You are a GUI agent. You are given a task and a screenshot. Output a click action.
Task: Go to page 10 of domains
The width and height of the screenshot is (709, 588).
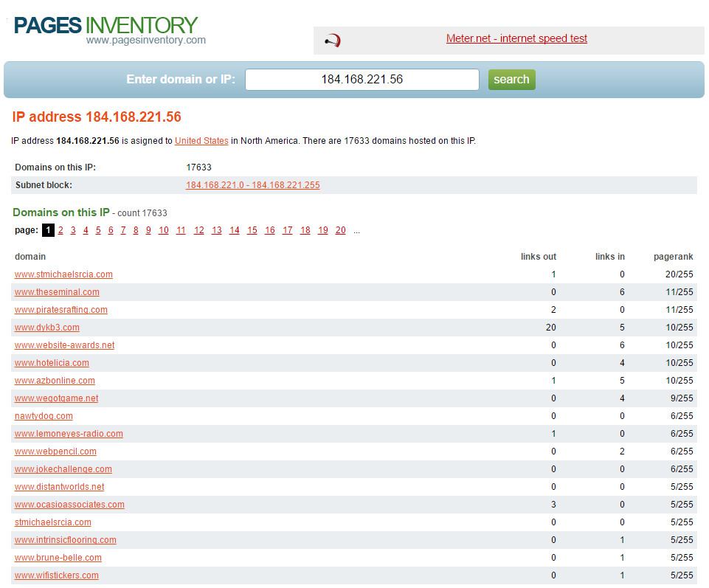tap(164, 230)
